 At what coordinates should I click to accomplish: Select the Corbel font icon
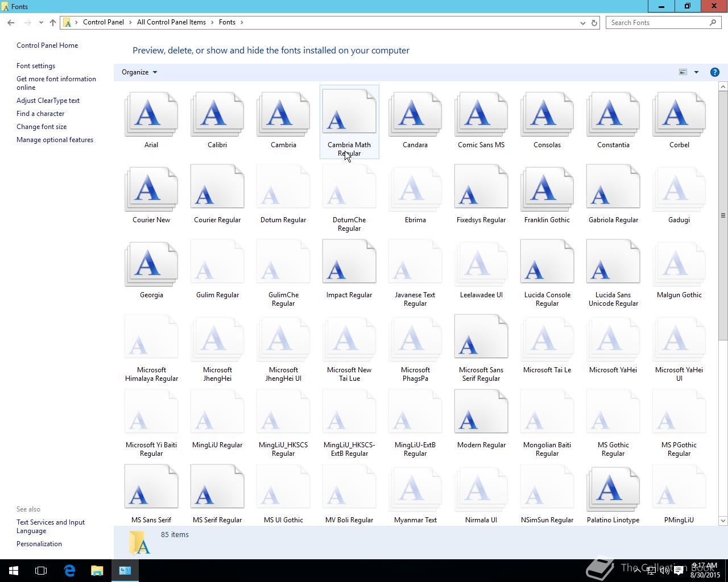(x=679, y=115)
